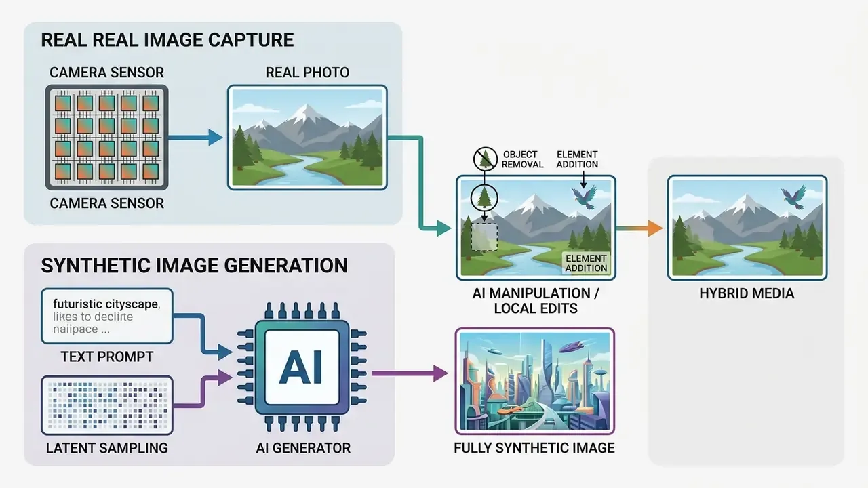Image resolution: width=868 pixels, height=488 pixels.
Task: Select the dashed removal selection box
Action: point(484,237)
